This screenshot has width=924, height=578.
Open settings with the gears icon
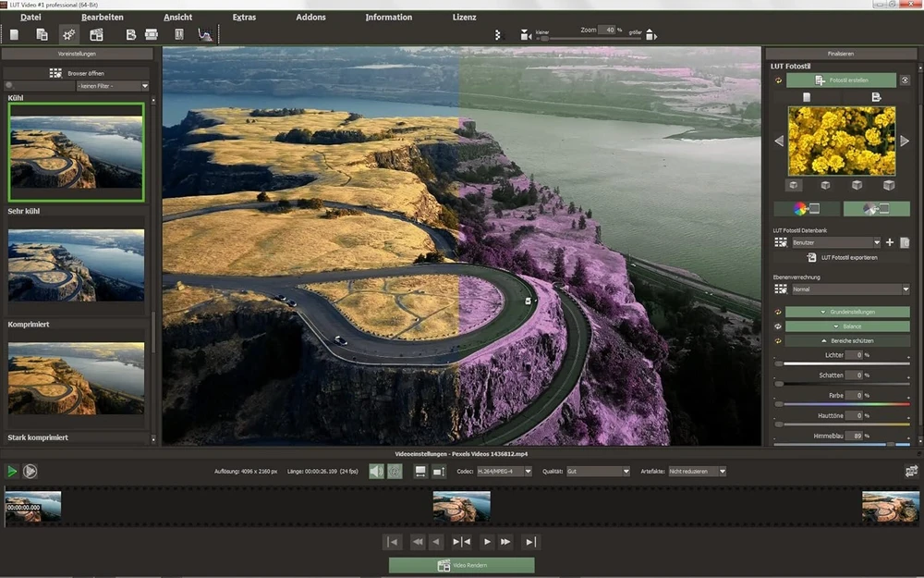[69, 35]
